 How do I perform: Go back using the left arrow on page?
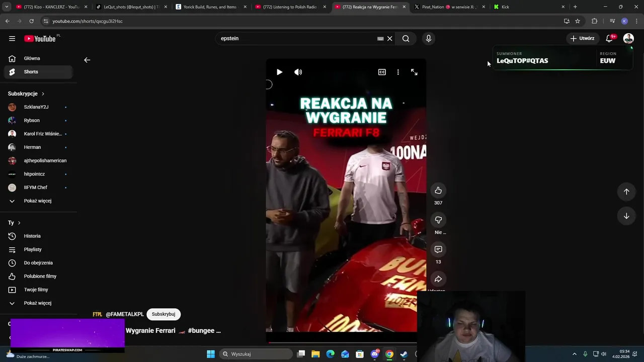(x=87, y=60)
